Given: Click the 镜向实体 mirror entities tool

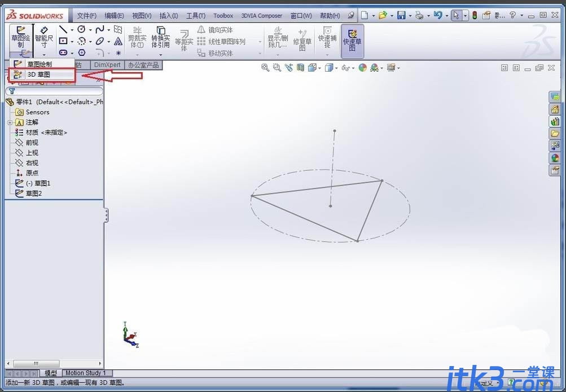Looking at the screenshot, I should pyautogui.click(x=215, y=30).
